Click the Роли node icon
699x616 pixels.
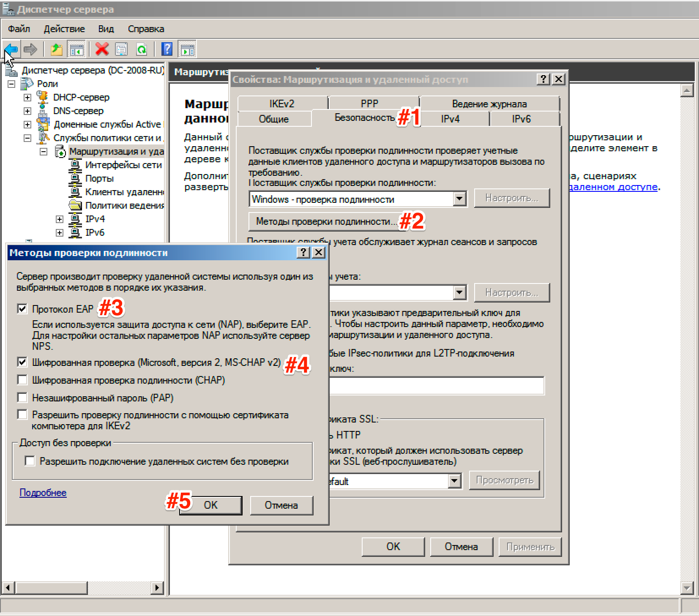(x=27, y=84)
